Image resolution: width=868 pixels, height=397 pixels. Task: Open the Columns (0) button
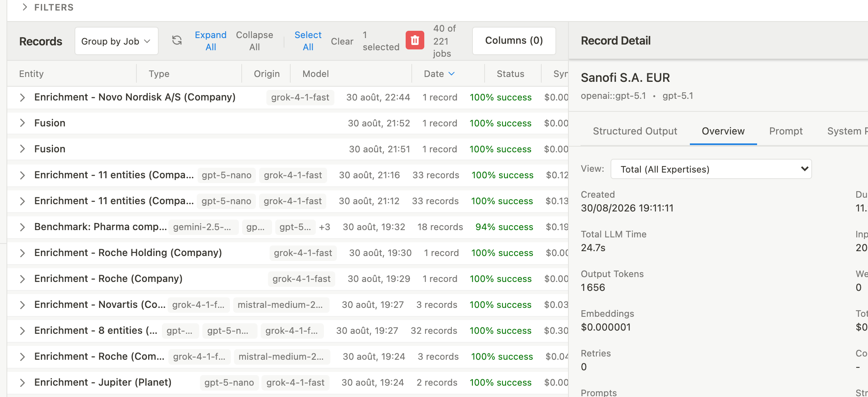tap(514, 41)
